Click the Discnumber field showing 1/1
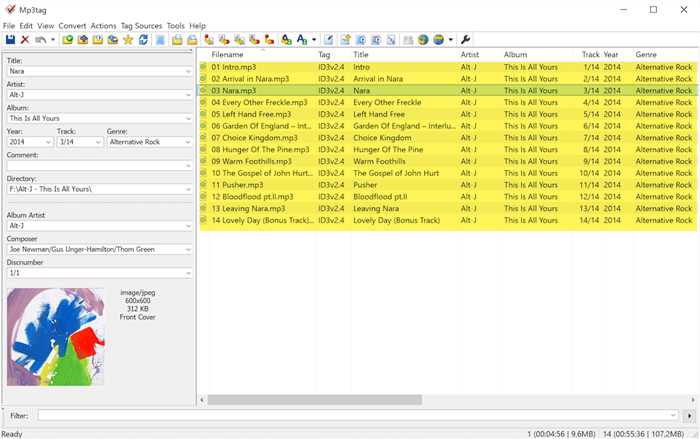Viewport: 700px width, 439px height. click(100, 273)
